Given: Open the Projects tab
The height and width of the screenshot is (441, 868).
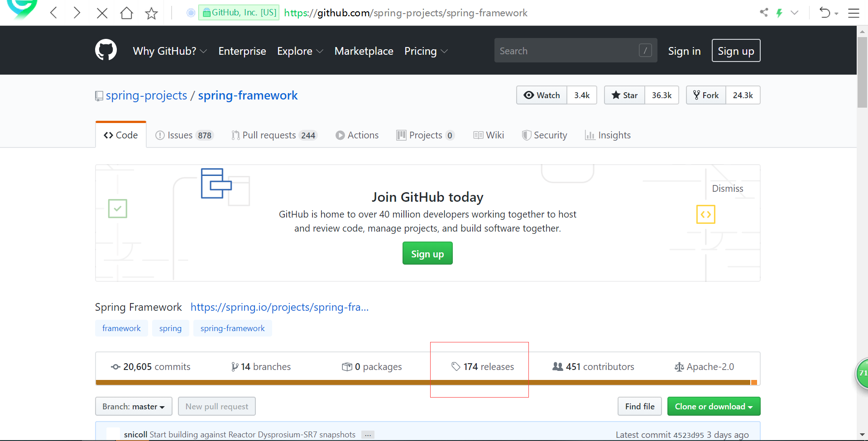Looking at the screenshot, I should [x=425, y=135].
